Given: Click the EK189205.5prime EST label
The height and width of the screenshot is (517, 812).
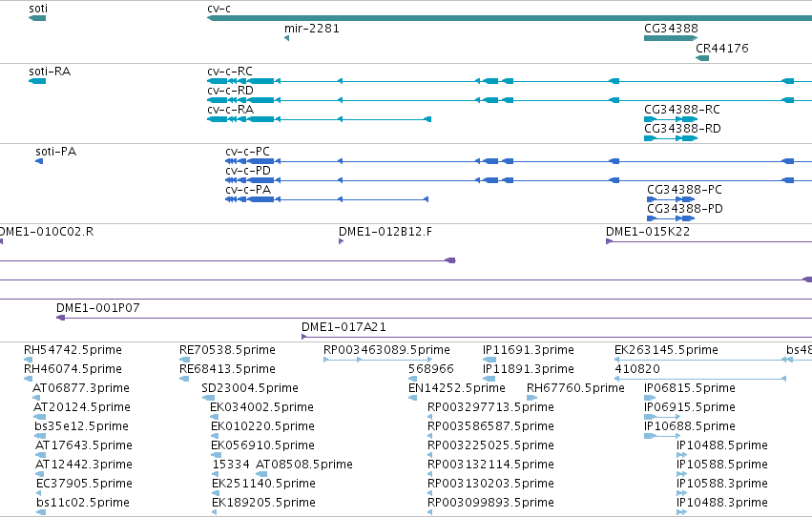Looking at the screenshot, I should pyautogui.click(x=263, y=504).
